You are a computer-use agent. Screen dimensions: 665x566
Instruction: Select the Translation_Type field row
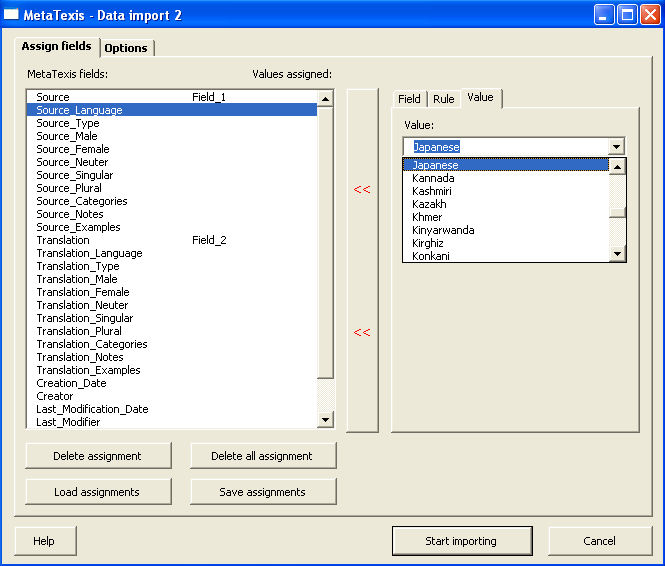(x=172, y=266)
